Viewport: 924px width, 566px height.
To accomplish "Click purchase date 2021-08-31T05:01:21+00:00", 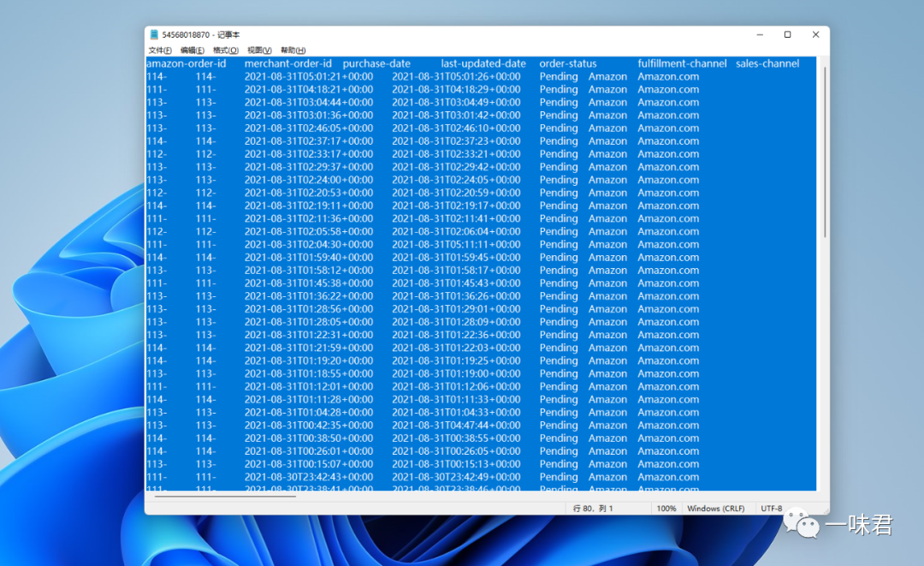I will pos(309,77).
